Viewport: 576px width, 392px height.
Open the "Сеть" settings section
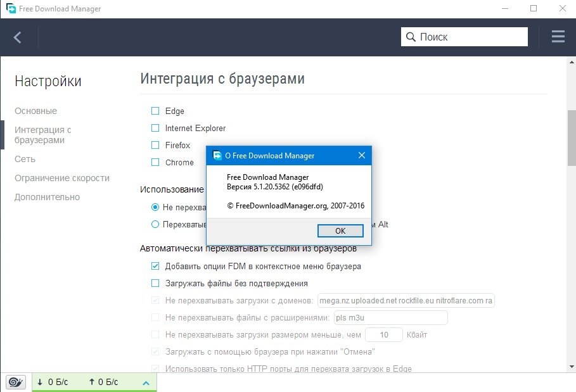25,159
